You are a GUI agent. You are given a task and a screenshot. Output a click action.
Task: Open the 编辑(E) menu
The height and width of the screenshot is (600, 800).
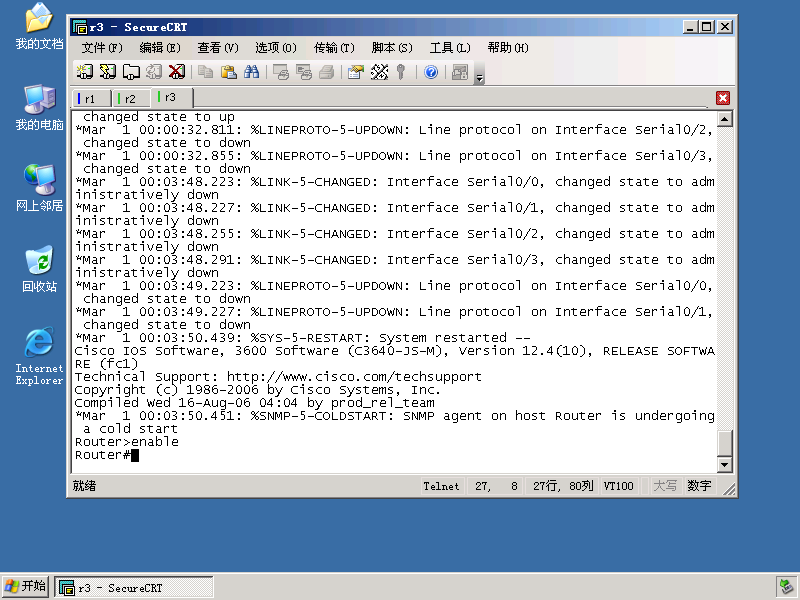click(x=160, y=48)
